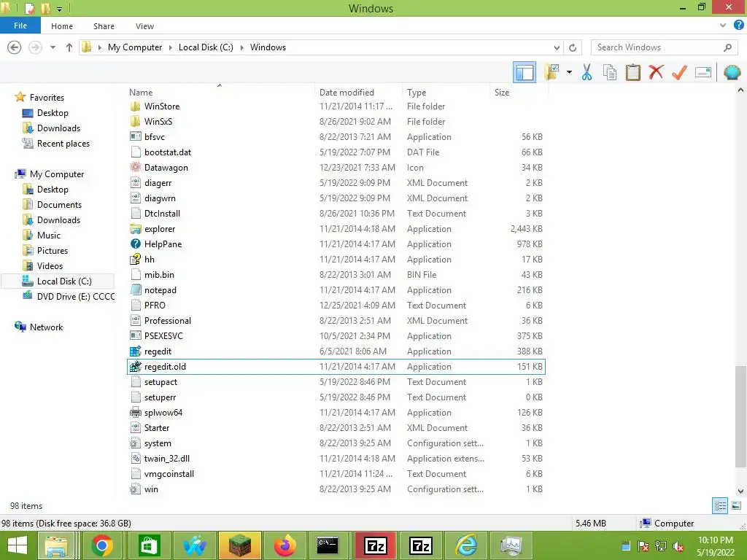Click My Computer in the address bar
747x560 pixels.
[x=135, y=47]
